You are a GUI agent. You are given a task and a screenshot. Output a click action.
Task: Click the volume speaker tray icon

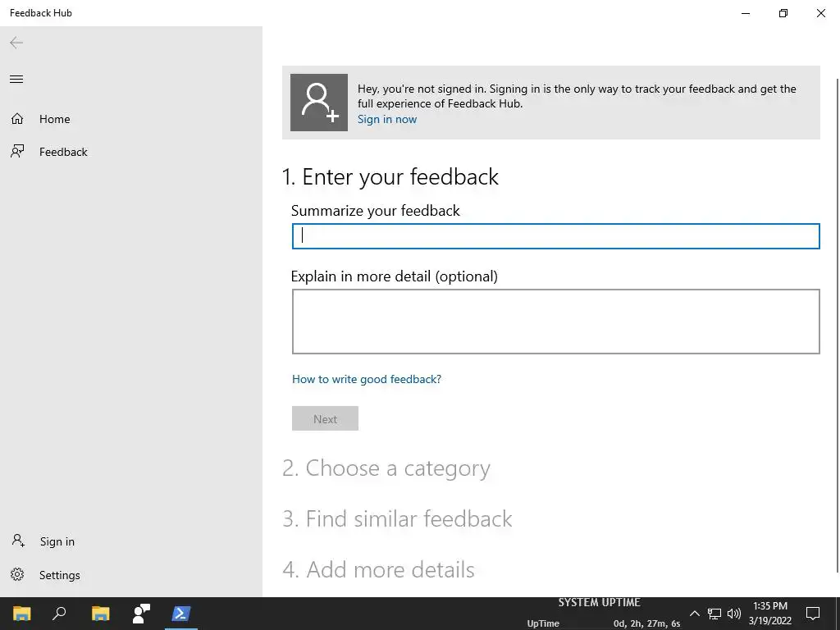pyautogui.click(x=734, y=614)
